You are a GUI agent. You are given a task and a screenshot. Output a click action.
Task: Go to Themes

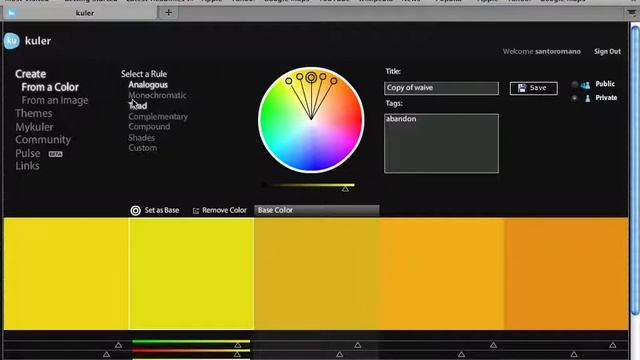(x=33, y=113)
